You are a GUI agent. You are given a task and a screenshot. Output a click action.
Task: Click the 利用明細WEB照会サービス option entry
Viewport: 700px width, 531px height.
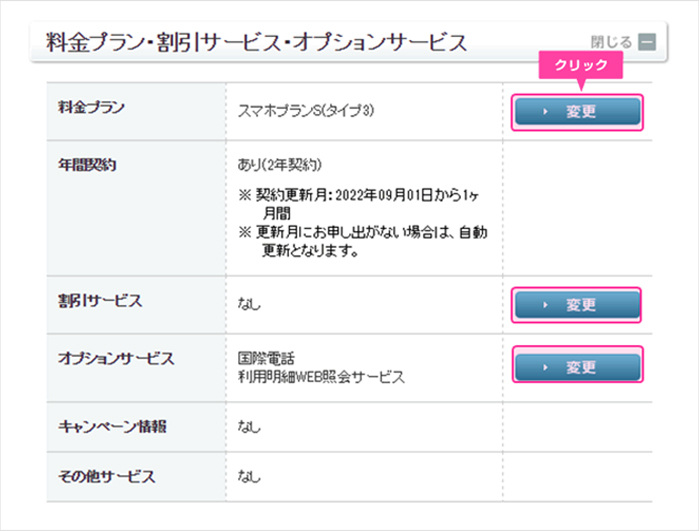coord(320,376)
